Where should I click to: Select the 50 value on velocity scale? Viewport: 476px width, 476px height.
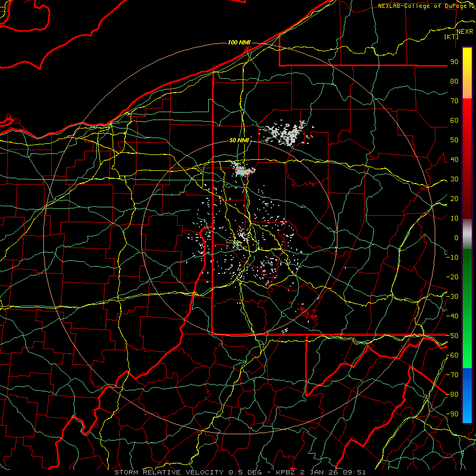pos(454,140)
